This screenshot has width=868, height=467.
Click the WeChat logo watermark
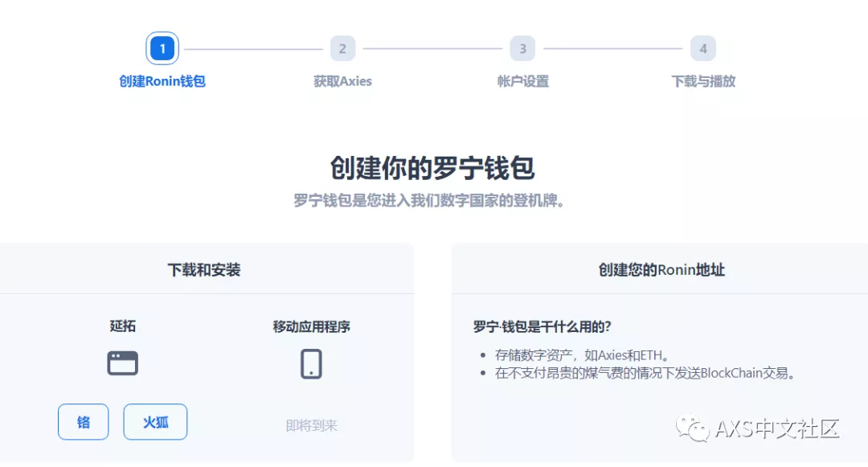[693, 428]
